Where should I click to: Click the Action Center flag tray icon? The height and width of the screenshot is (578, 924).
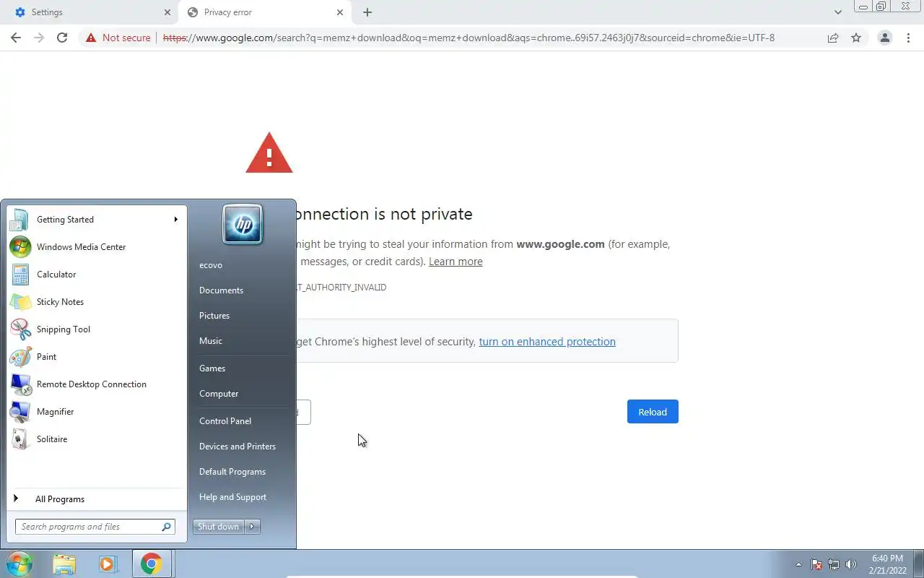[816, 564]
